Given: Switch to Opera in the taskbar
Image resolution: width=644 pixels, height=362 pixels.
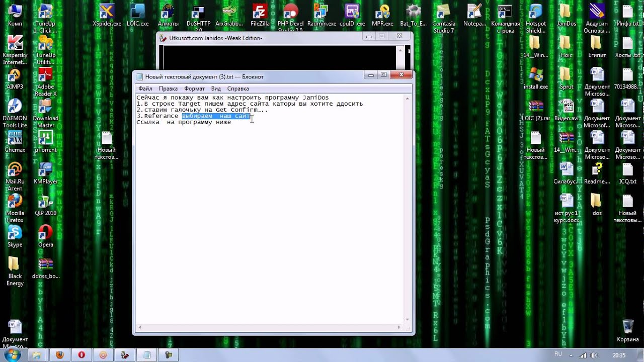Looking at the screenshot, I should coord(82,355).
